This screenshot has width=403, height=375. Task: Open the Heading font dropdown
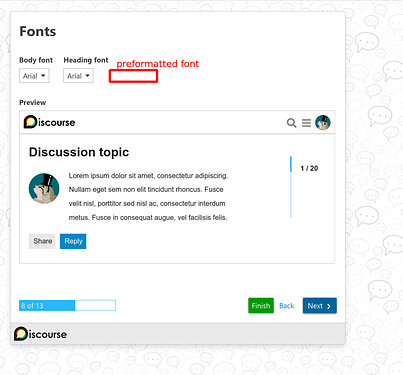[x=78, y=76]
